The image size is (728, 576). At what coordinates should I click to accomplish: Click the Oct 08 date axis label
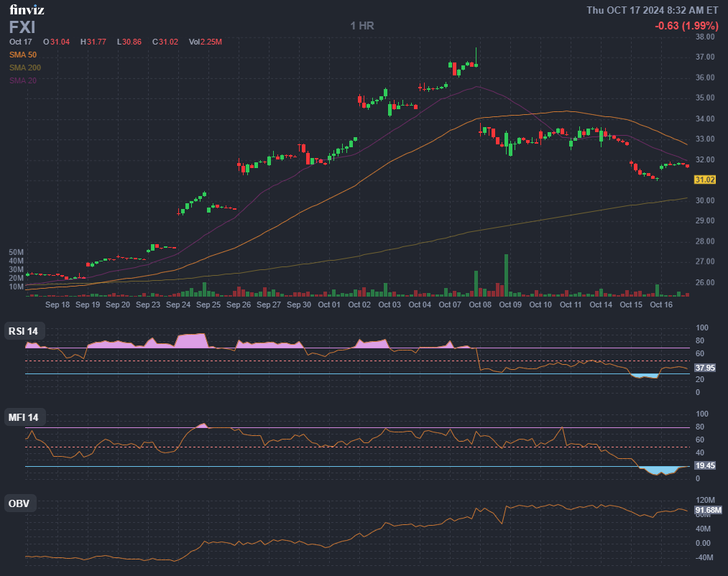click(x=479, y=305)
